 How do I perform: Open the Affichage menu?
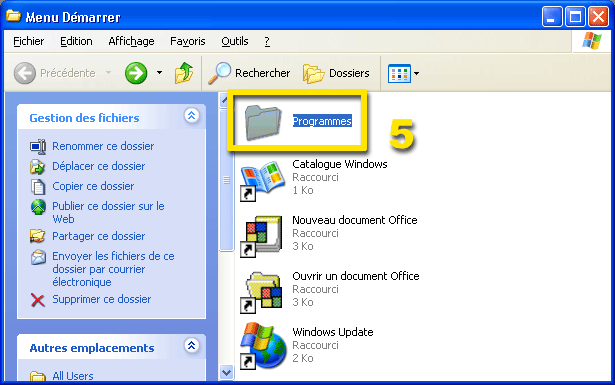[131, 41]
